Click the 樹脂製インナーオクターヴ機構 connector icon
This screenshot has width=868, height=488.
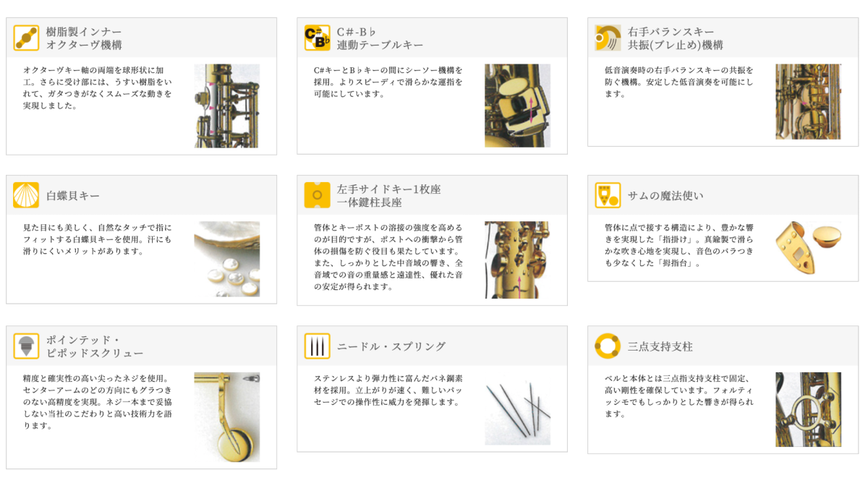(26, 38)
